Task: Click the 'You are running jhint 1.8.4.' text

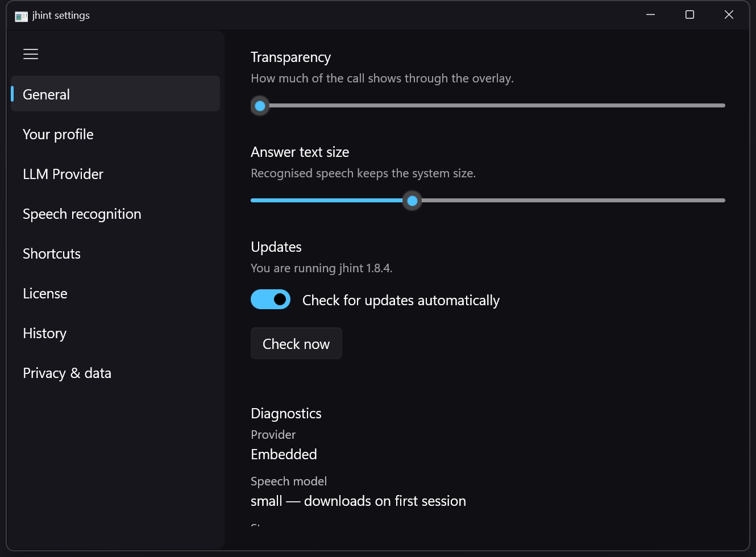Action: coord(322,268)
